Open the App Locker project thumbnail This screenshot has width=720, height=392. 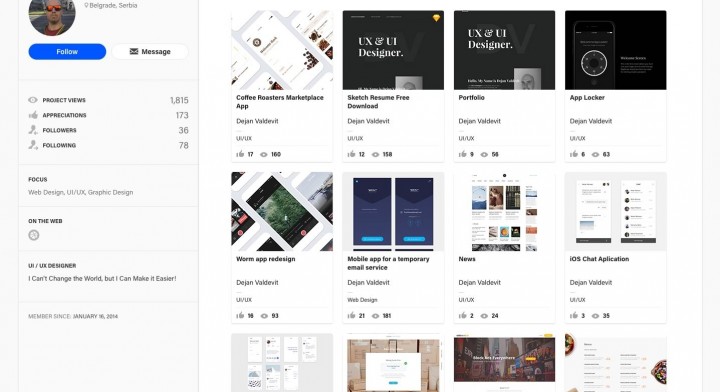point(615,50)
